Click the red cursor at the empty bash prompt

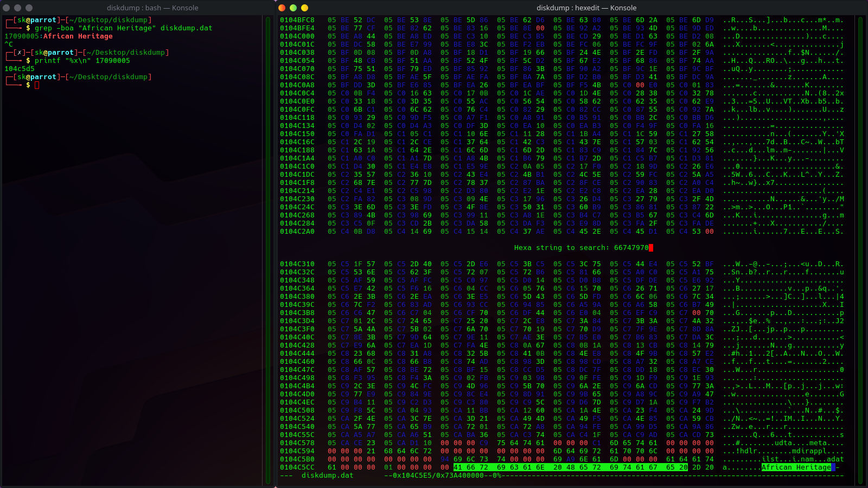(37, 85)
